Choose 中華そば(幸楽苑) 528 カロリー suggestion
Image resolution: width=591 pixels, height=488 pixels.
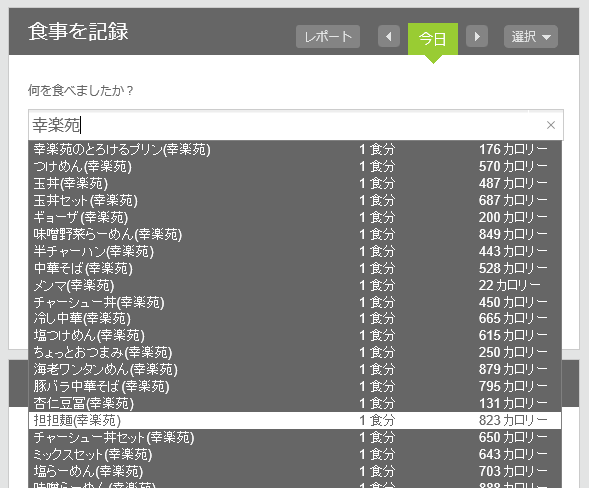coord(295,268)
